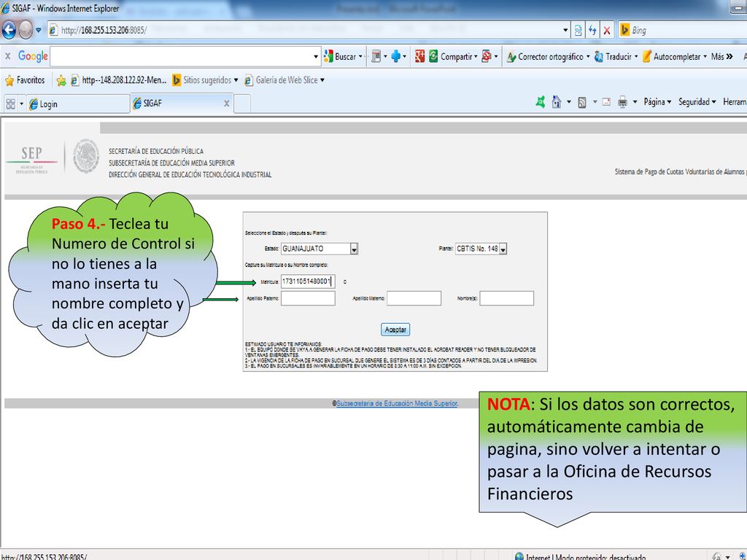The width and height of the screenshot is (747, 560).
Task: Click the popup blocker icon on Google toolbar
Action: pos(487,56)
